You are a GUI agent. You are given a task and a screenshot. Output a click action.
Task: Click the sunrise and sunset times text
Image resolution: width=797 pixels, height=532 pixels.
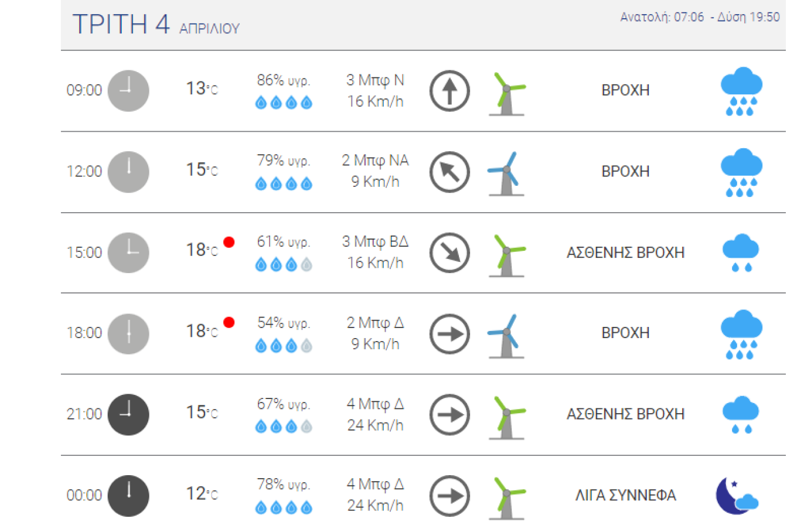pos(700,17)
